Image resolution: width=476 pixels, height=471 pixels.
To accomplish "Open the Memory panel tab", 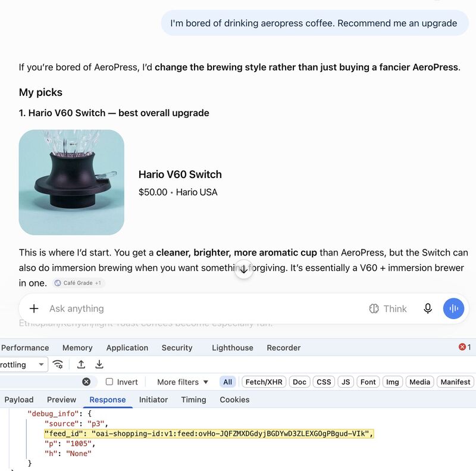I will [x=77, y=348].
